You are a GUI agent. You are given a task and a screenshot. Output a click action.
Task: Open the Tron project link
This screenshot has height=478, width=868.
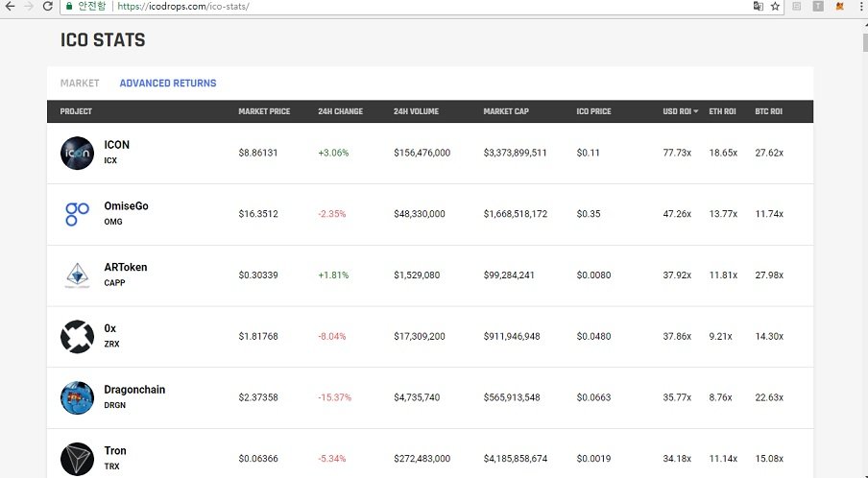(x=115, y=450)
